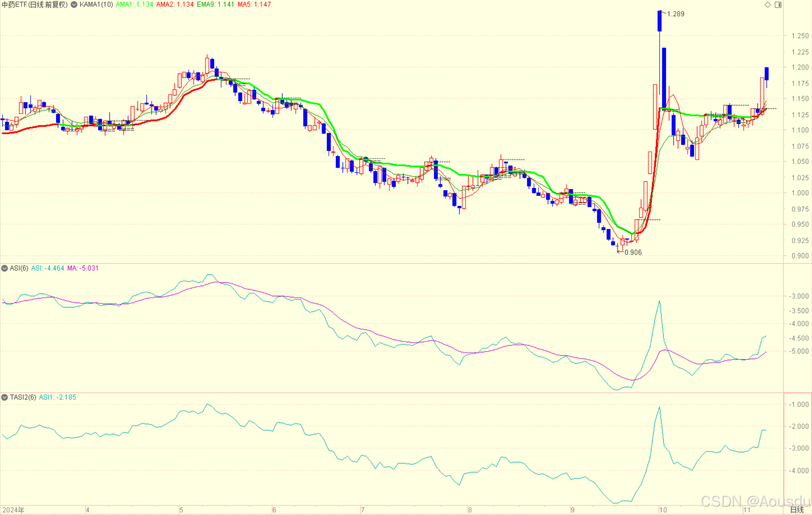This screenshot has height=515, width=812.
Task: Click the TASI2(6) sub-chart name
Action: [x=23, y=397]
